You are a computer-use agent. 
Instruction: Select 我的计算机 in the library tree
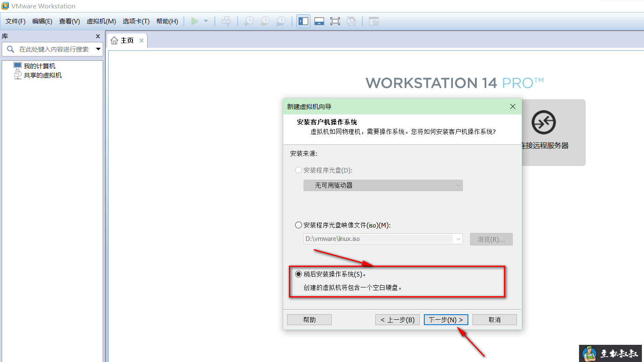(39, 66)
